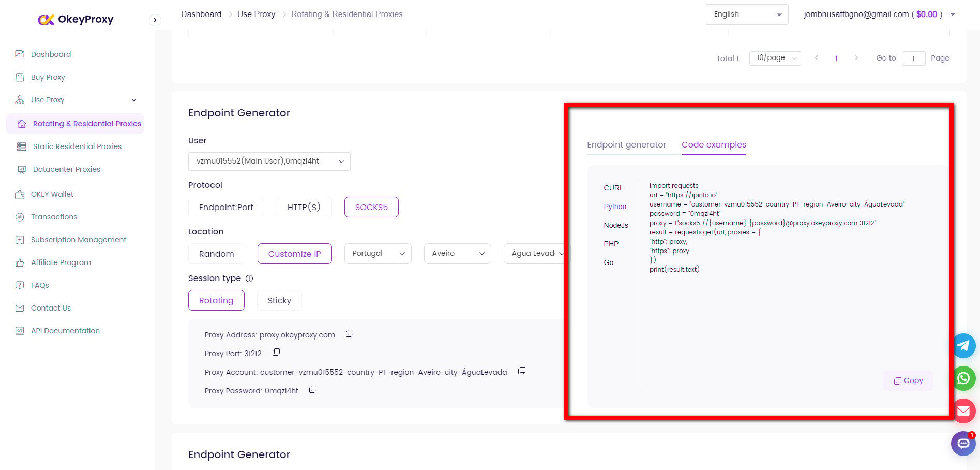The width and height of the screenshot is (980, 470).
Task: Select the Customize IP location option
Action: tap(295, 254)
